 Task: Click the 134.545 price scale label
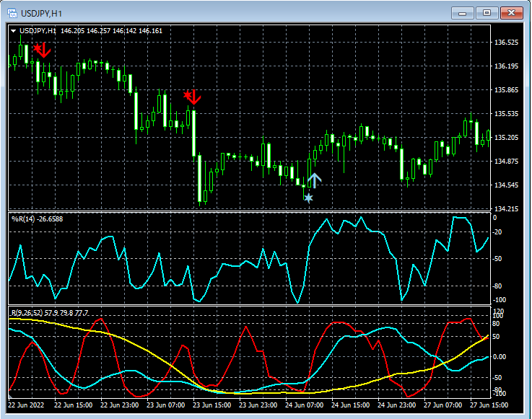[506, 185]
